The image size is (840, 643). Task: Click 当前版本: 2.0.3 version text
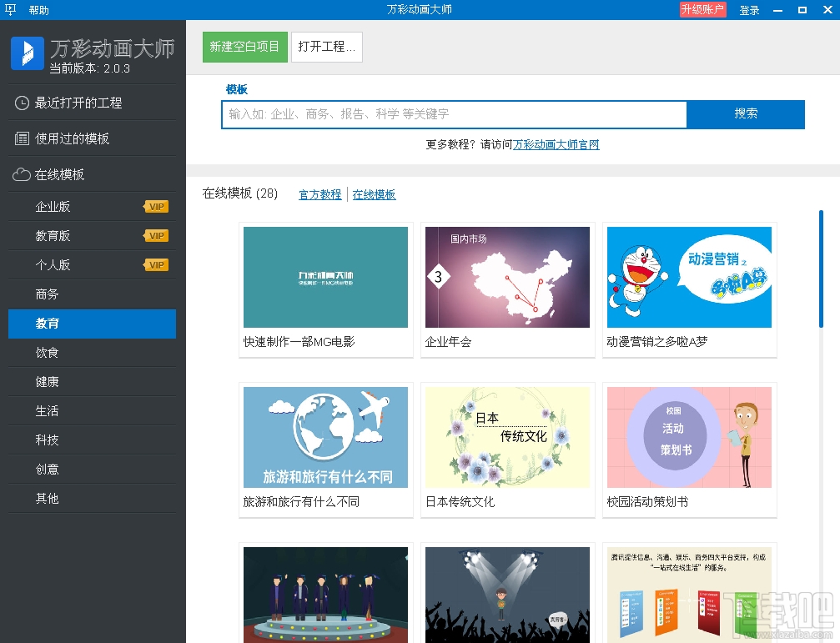90,68
